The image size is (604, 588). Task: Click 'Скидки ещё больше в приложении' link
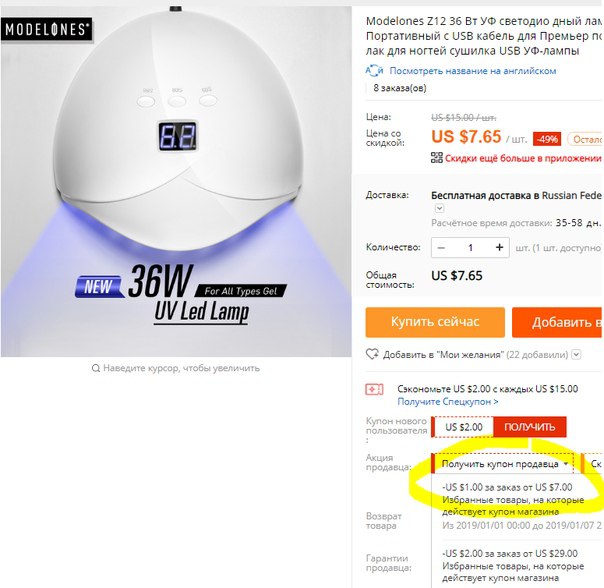tap(523, 158)
